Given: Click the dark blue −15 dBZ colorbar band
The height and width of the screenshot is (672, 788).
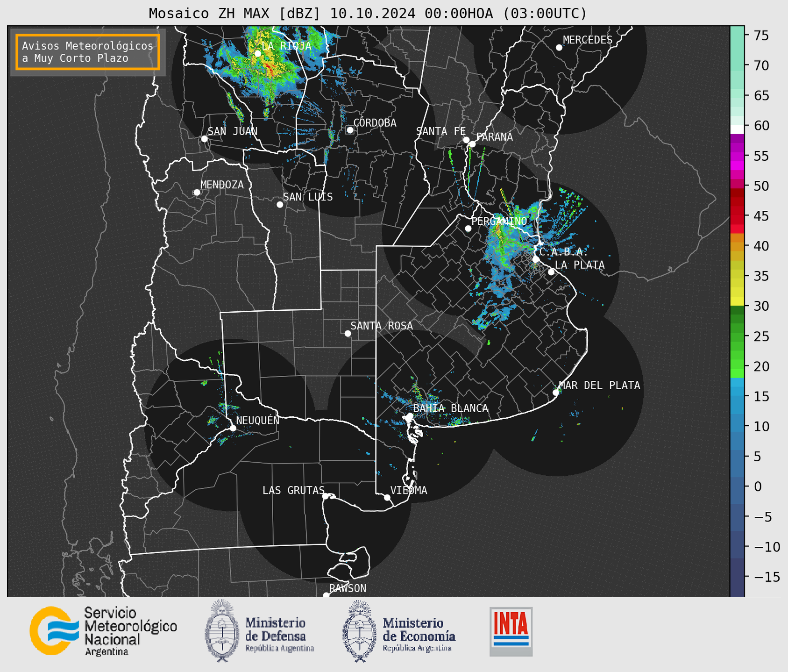Looking at the screenshot, I should pos(737,577).
